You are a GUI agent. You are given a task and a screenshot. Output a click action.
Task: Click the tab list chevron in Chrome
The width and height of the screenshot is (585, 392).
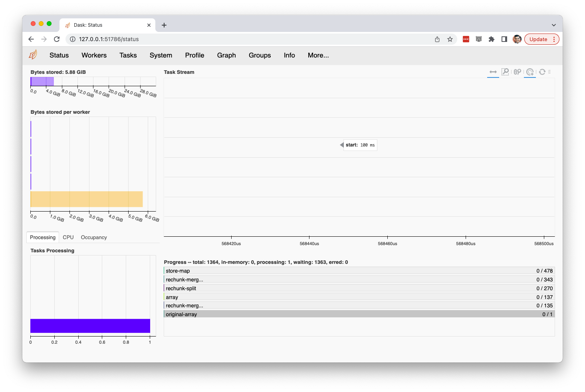tap(554, 25)
